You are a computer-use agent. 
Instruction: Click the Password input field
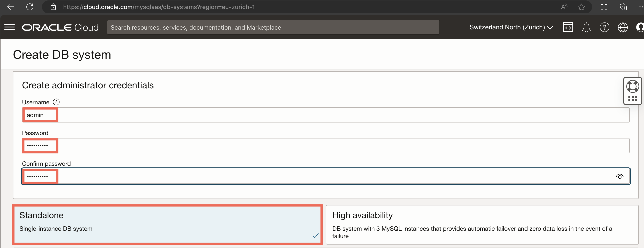[x=326, y=146]
